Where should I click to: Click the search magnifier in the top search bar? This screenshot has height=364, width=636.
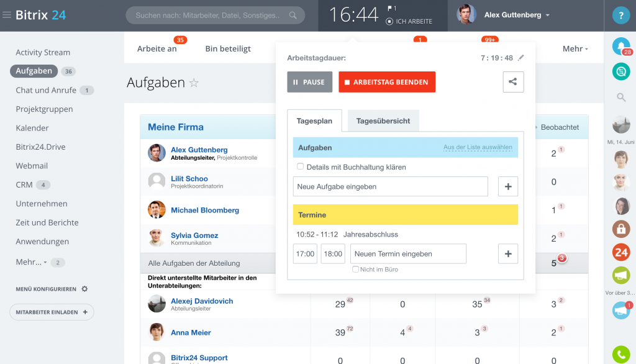pos(293,16)
